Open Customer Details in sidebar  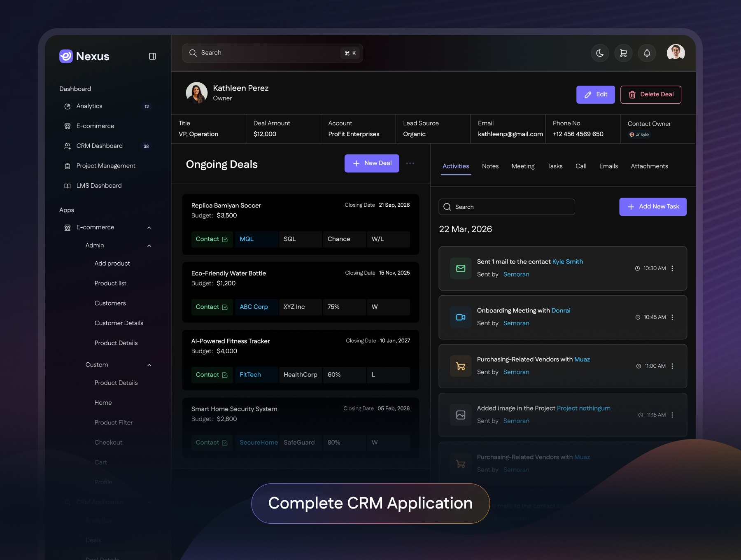(x=119, y=323)
